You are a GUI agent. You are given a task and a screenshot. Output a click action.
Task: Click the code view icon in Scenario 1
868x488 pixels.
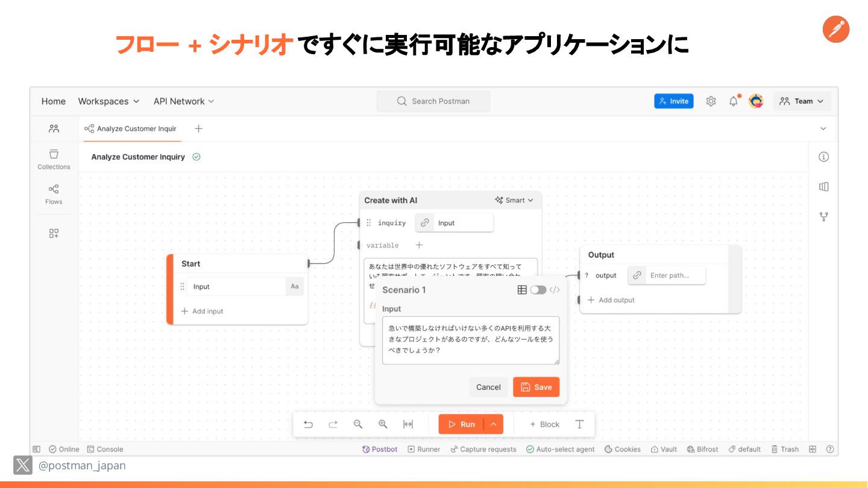click(555, 290)
